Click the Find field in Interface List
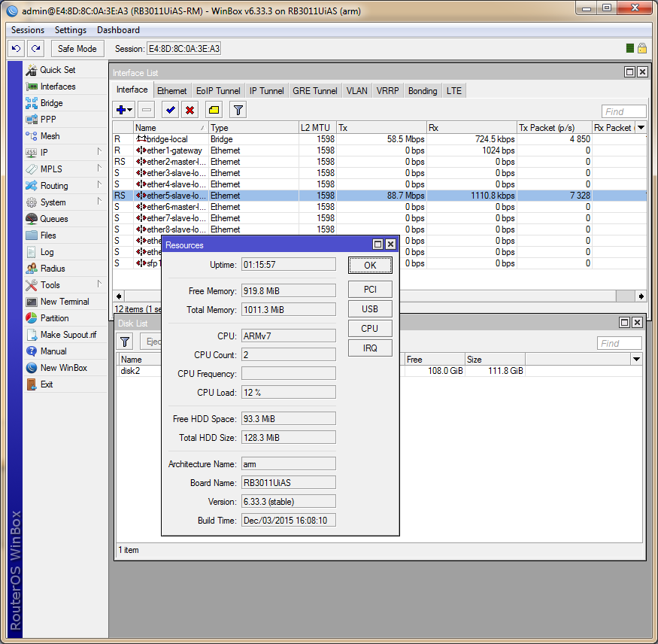 click(x=623, y=111)
